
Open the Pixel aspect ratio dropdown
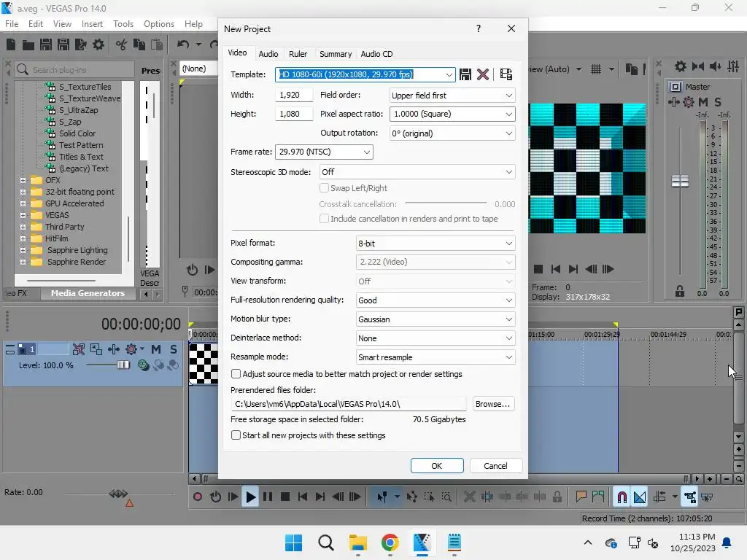coord(452,114)
